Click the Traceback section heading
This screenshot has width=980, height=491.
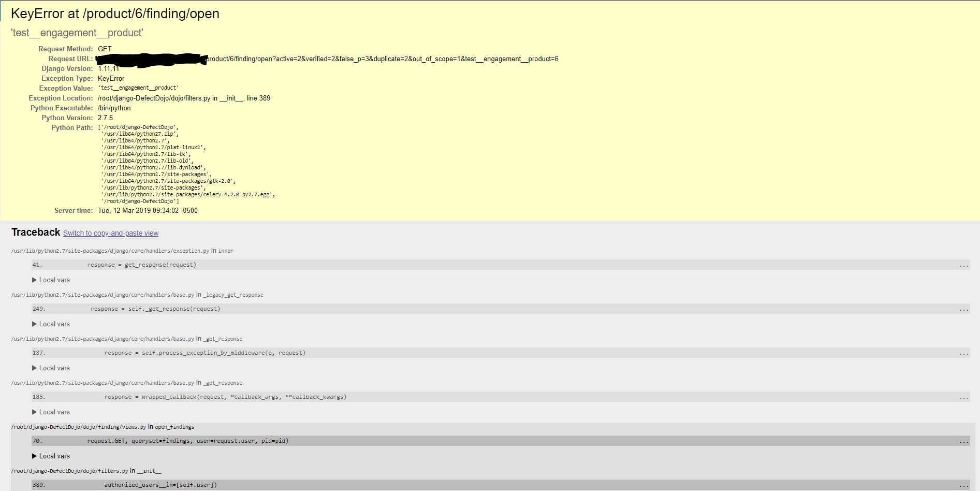(35, 232)
